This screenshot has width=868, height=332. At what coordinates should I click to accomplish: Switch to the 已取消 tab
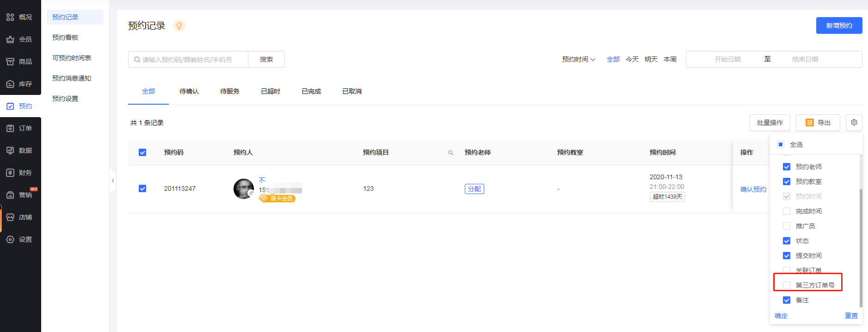(x=352, y=91)
